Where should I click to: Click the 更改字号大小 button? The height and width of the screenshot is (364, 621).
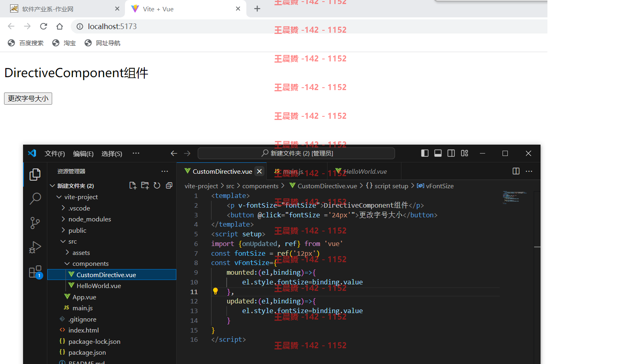click(x=28, y=99)
